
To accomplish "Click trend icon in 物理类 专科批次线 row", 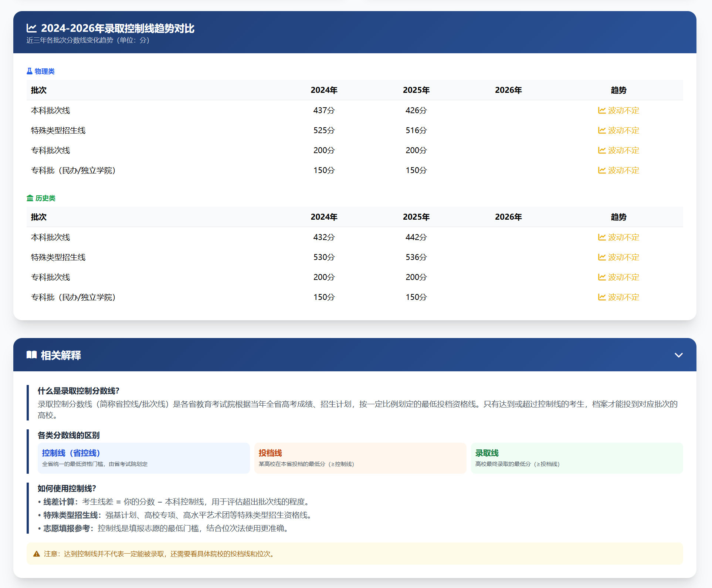I will (x=602, y=150).
